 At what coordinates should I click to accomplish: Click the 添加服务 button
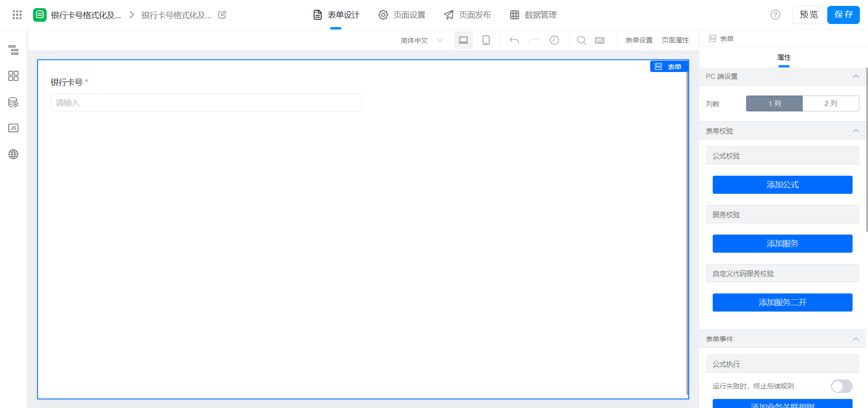782,244
